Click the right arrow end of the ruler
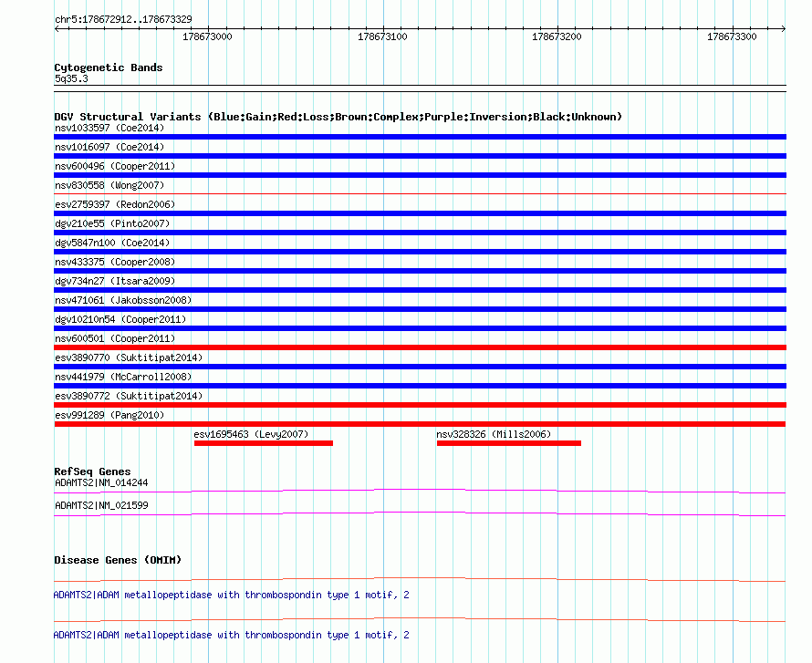 pos(784,28)
